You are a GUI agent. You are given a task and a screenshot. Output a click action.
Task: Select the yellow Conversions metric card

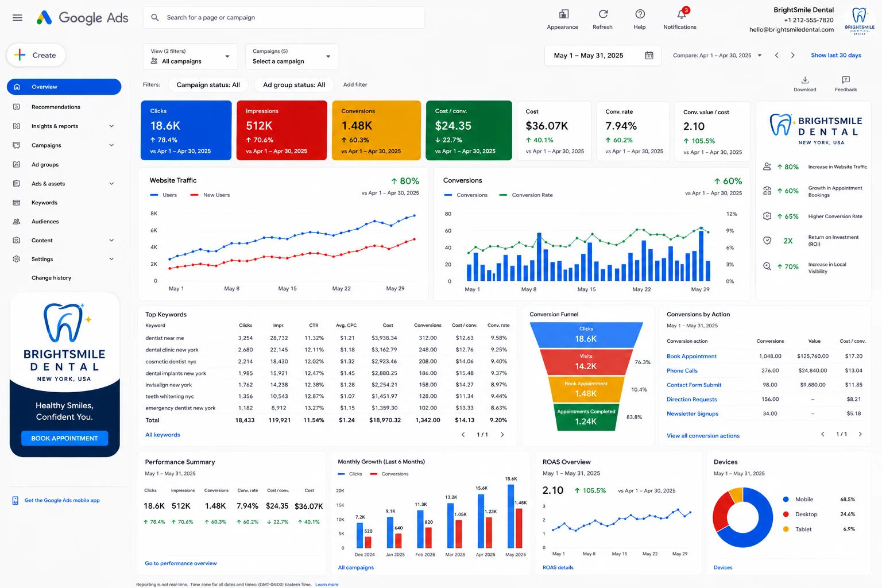point(377,130)
